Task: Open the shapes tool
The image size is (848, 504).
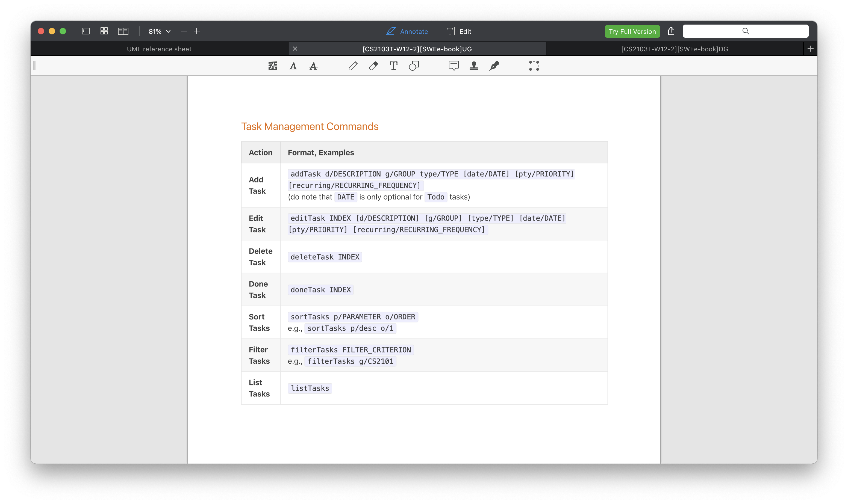Action: click(414, 66)
